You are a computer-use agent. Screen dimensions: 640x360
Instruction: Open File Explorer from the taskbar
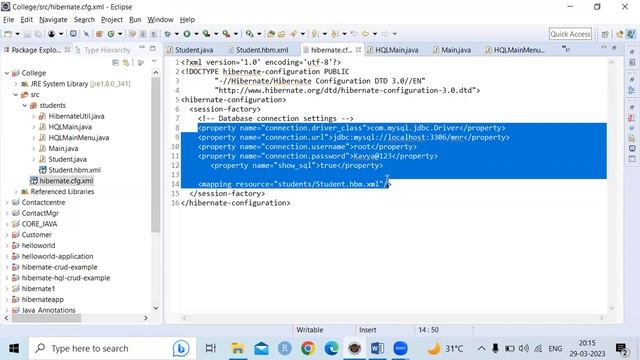[x=238, y=349]
